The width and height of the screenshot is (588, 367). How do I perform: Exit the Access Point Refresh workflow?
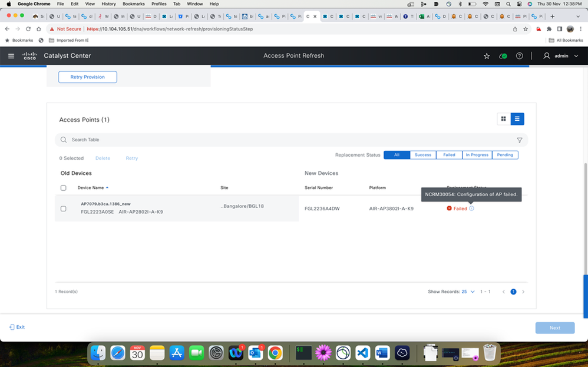pos(17,328)
